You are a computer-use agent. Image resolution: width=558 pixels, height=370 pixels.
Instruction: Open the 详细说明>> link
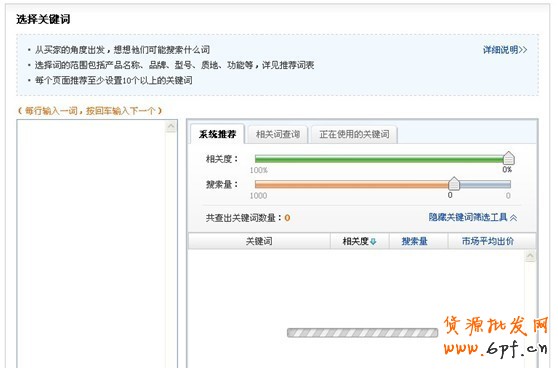tap(505, 50)
